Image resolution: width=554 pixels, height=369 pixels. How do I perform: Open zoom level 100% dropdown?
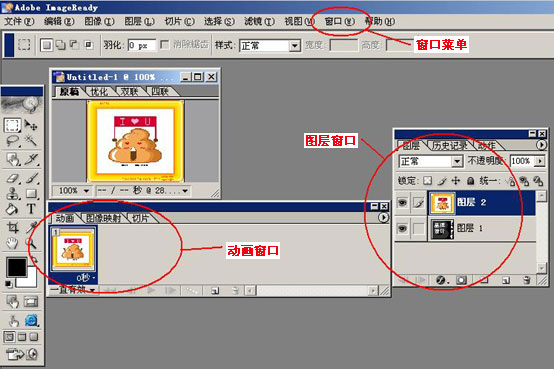tap(86, 191)
